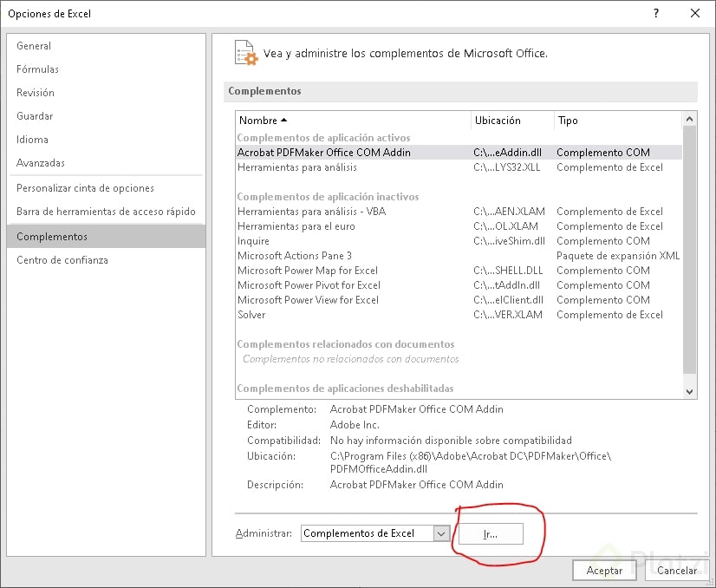The image size is (716, 588).
Task: Click the C:\...LYS32.XLL location cell
Action: coord(506,167)
